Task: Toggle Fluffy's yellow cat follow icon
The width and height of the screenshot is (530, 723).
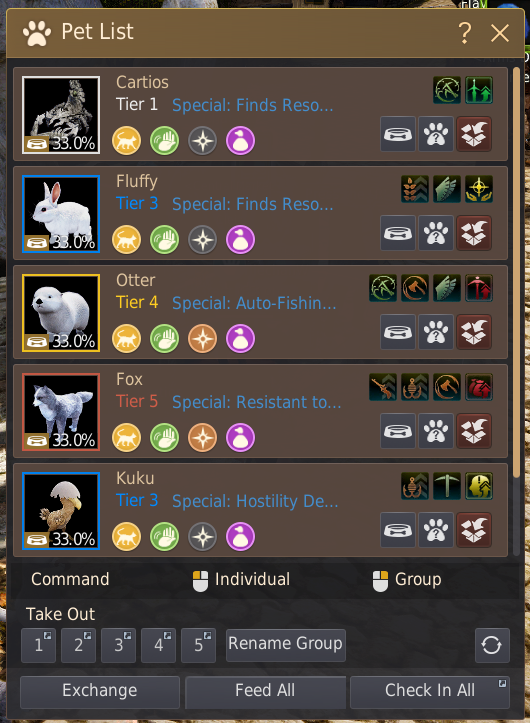Action: pyautogui.click(x=126, y=240)
